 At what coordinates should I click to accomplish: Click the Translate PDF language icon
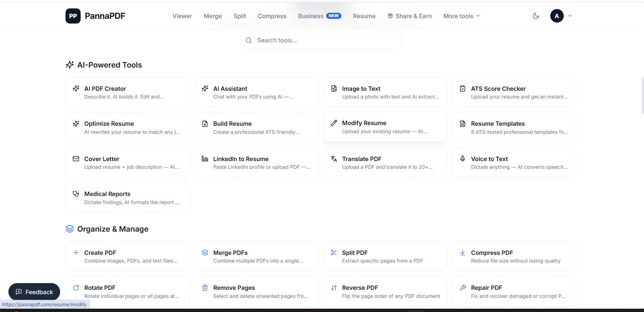[x=334, y=159]
